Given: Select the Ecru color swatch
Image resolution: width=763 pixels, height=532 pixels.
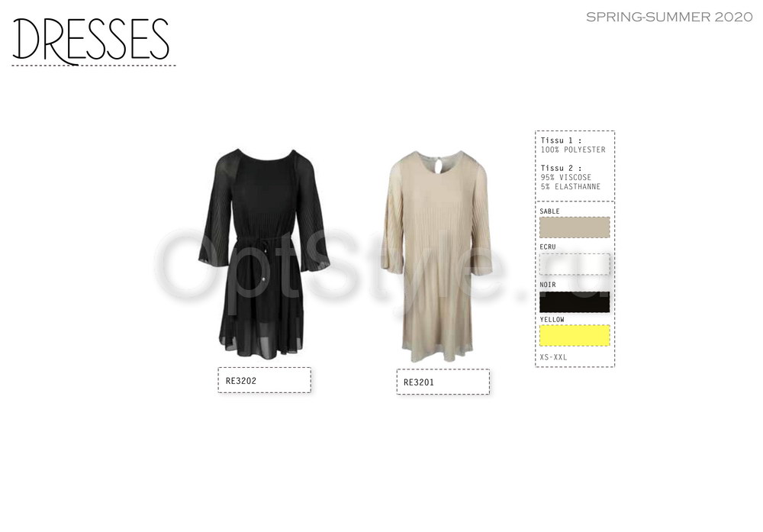Looking at the screenshot, I should pyautogui.click(x=575, y=264).
